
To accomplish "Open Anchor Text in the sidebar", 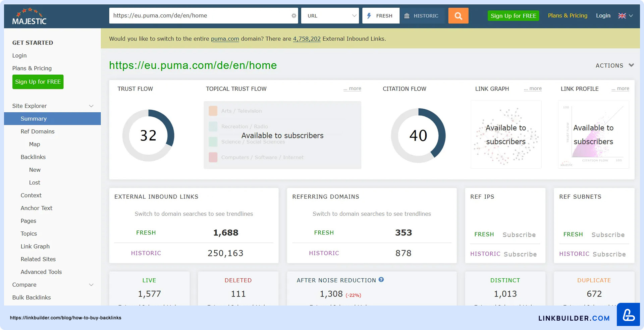I will (37, 208).
